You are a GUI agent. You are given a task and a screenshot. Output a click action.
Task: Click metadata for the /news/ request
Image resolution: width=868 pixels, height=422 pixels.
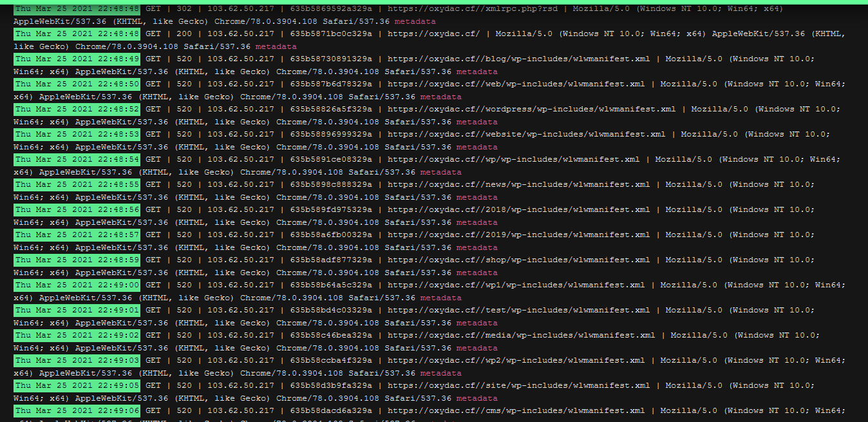click(476, 197)
